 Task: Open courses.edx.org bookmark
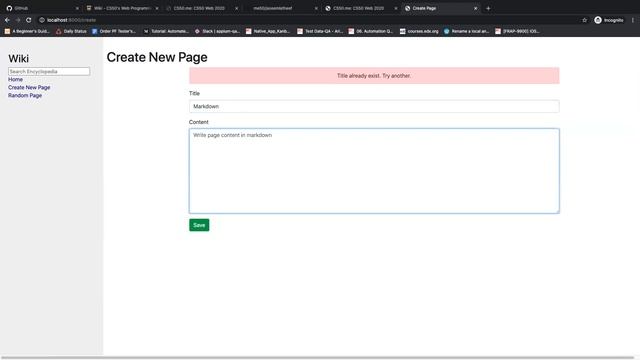(x=419, y=31)
